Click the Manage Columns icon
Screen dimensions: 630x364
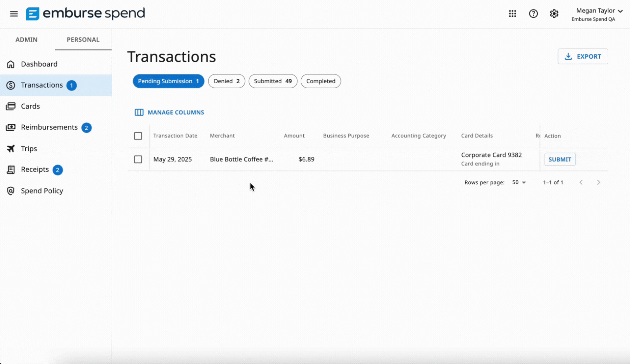[139, 112]
